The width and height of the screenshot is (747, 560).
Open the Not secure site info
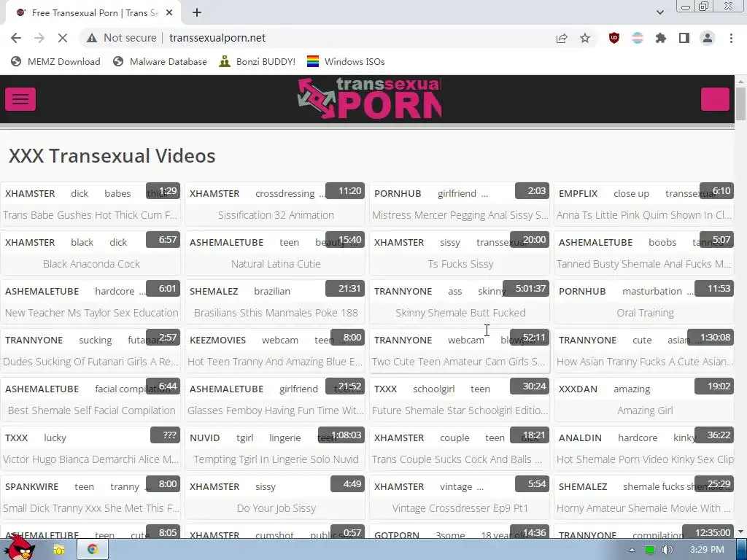click(122, 38)
